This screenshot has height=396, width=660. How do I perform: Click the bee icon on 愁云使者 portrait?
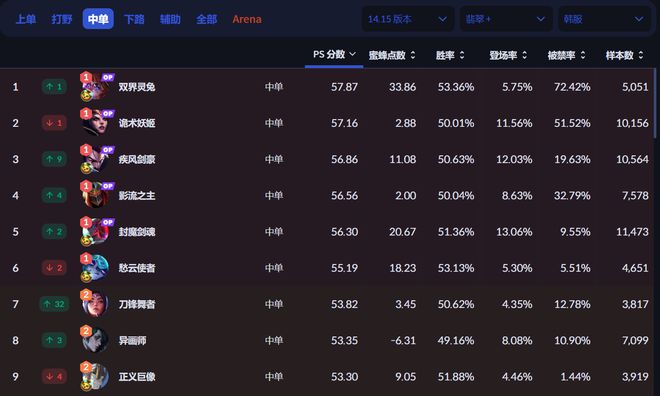point(86,276)
